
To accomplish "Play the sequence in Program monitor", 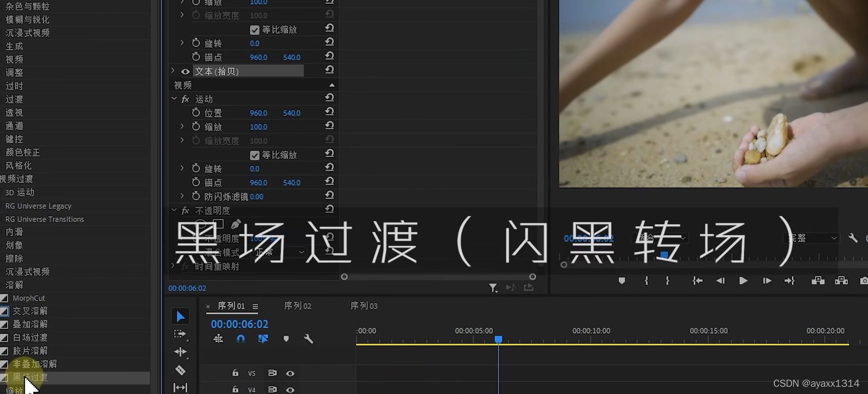I will click(743, 281).
